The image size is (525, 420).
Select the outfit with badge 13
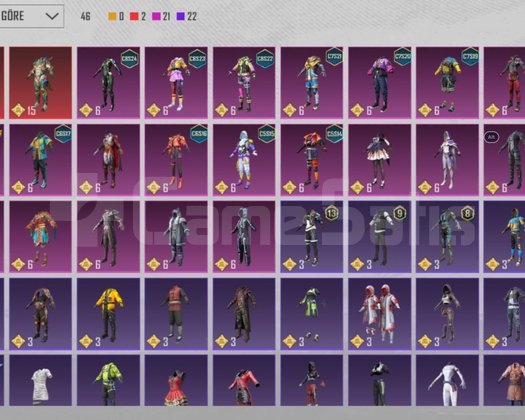312,237
